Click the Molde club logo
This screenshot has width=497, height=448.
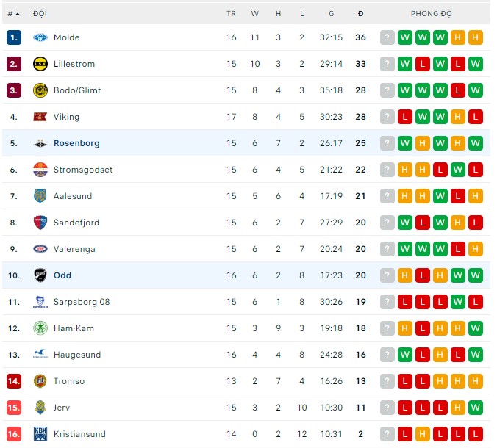point(40,37)
